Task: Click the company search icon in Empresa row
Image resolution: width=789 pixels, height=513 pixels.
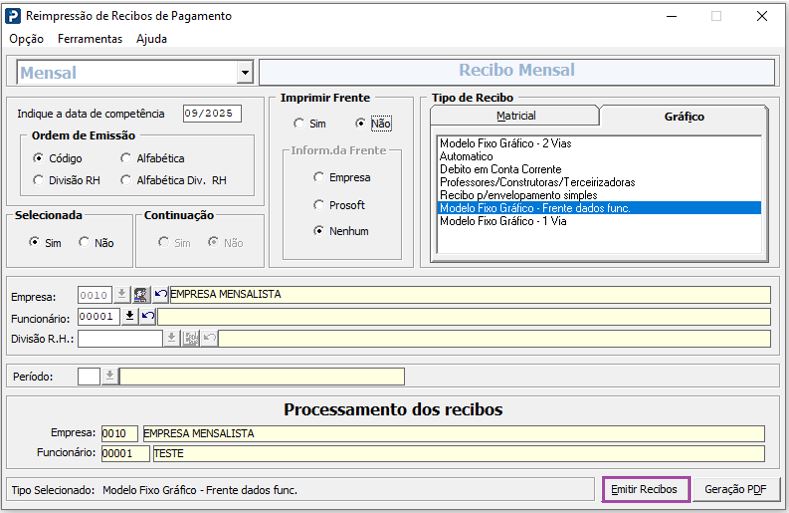Action: coord(142,295)
